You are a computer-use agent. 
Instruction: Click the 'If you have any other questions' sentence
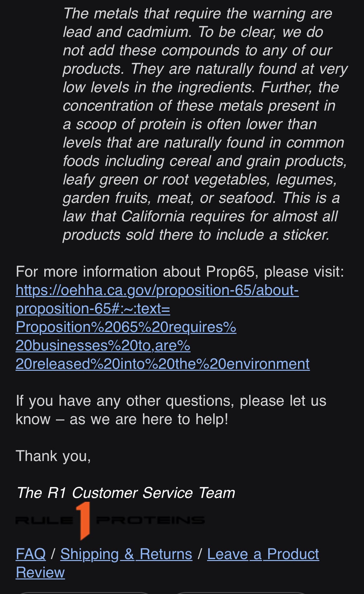171,401
